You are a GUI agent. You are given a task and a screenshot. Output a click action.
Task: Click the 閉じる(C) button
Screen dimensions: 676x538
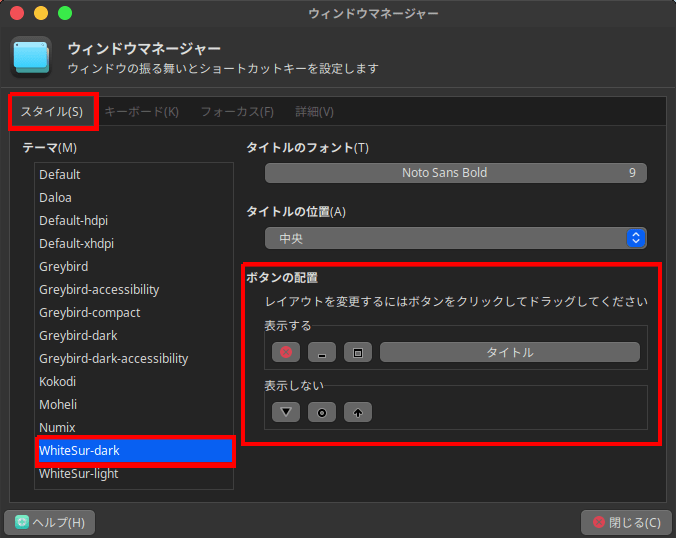[x=626, y=522]
